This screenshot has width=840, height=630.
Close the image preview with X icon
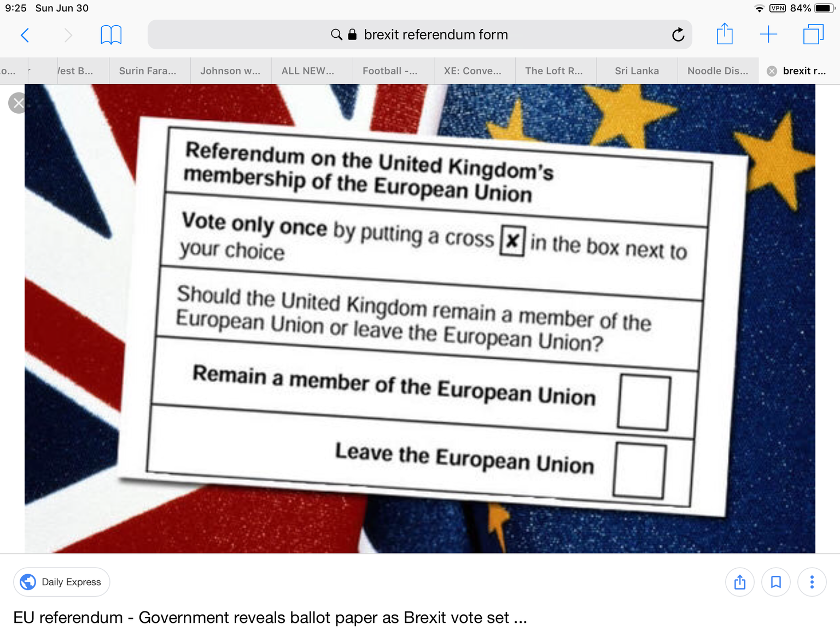[x=18, y=103]
